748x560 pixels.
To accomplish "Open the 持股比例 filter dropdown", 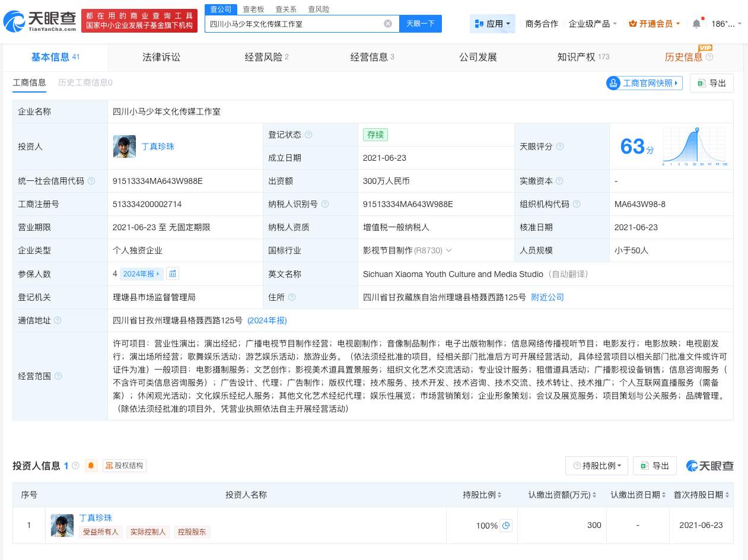I will [597, 466].
